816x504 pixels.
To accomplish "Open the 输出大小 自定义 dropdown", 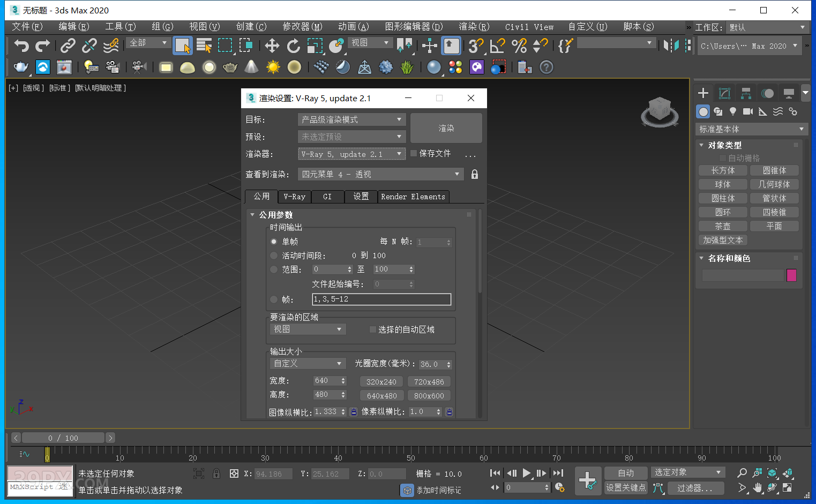I will [x=308, y=364].
